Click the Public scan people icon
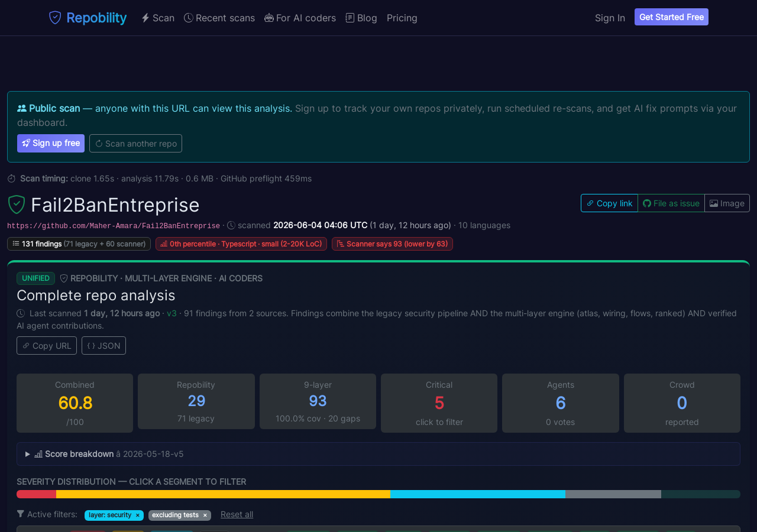757x532 pixels. pos(22,108)
